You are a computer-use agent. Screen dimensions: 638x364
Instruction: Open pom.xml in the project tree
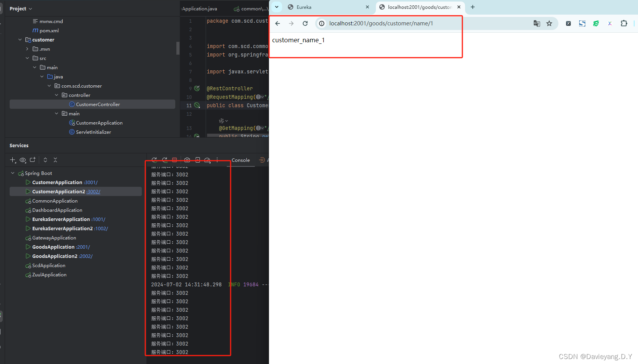49,30
